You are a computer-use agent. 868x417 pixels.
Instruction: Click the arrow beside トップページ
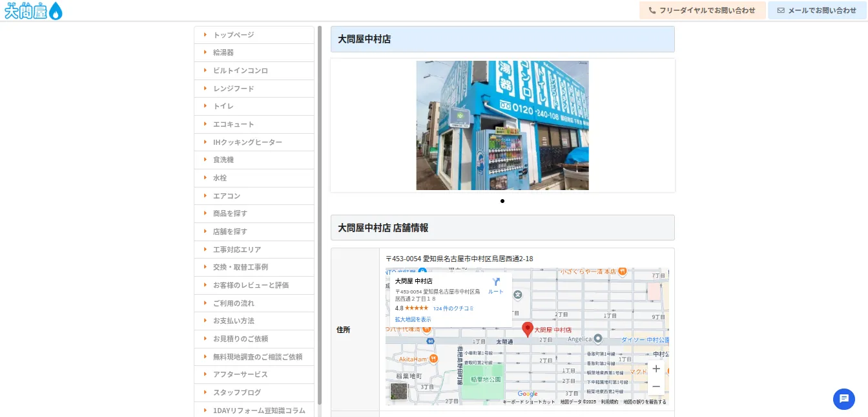tap(205, 34)
